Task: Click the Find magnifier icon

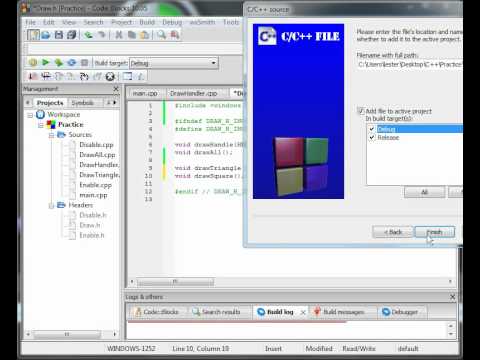Action: pos(162,35)
